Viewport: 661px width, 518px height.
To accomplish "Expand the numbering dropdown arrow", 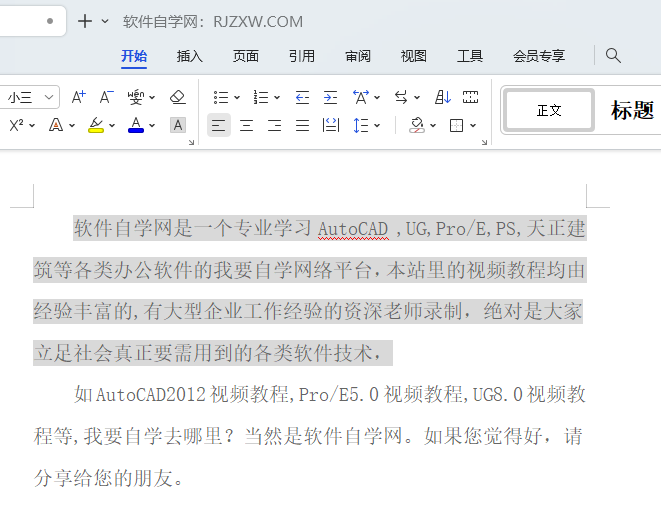I will [277, 98].
